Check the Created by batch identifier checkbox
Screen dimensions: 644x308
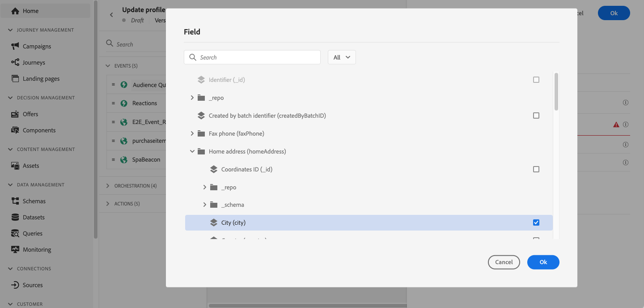click(x=536, y=115)
